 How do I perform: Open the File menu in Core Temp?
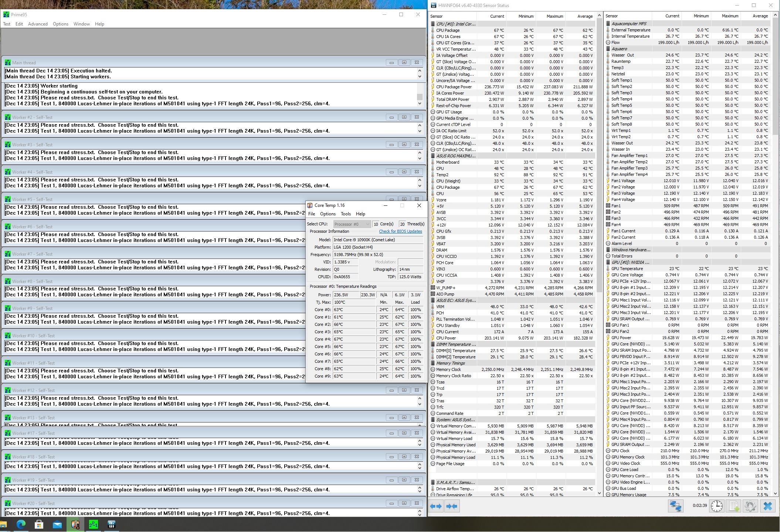click(312, 214)
